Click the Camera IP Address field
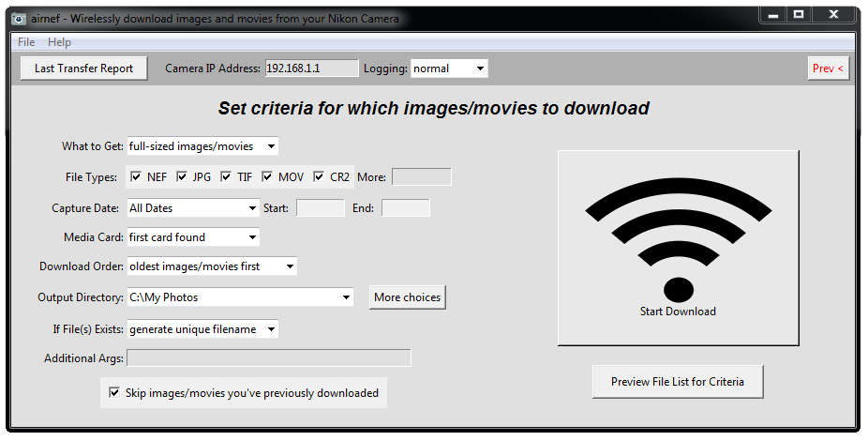This screenshot has width=868, height=441. 311,68
